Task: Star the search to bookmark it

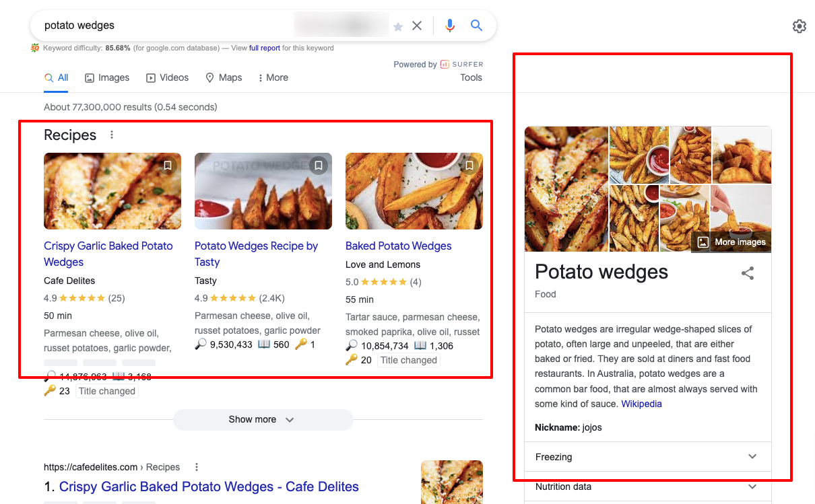Action: (x=398, y=26)
